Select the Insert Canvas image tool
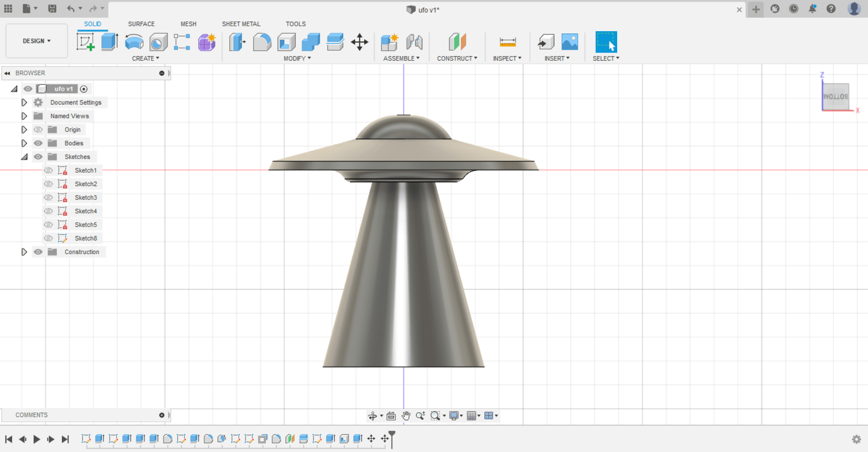 570,42
